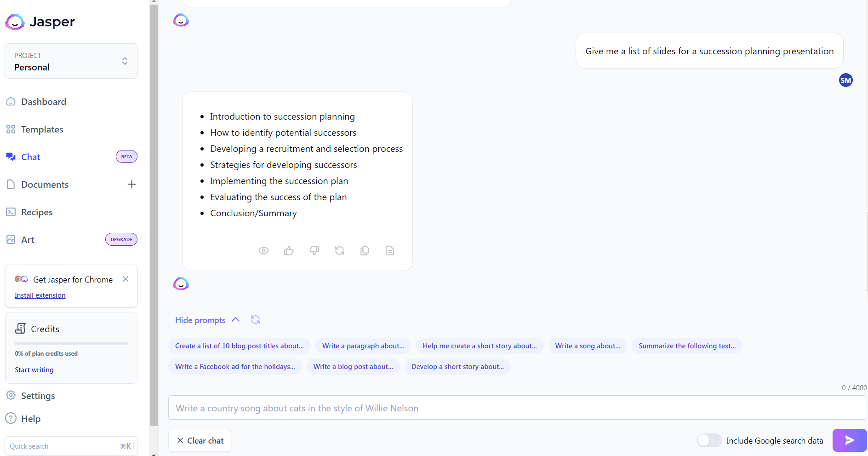Screen dimensions: 868x456
Task: Go to Templates
Action: point(42,129)
